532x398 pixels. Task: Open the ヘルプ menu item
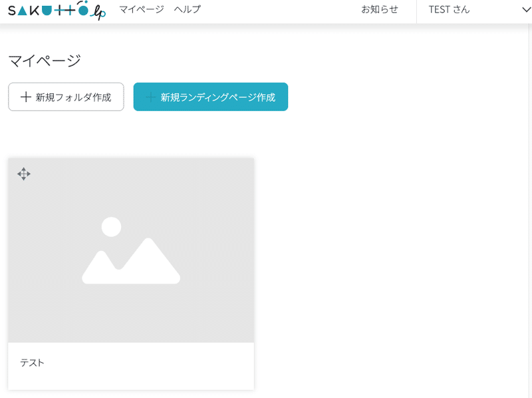(188, 9)
